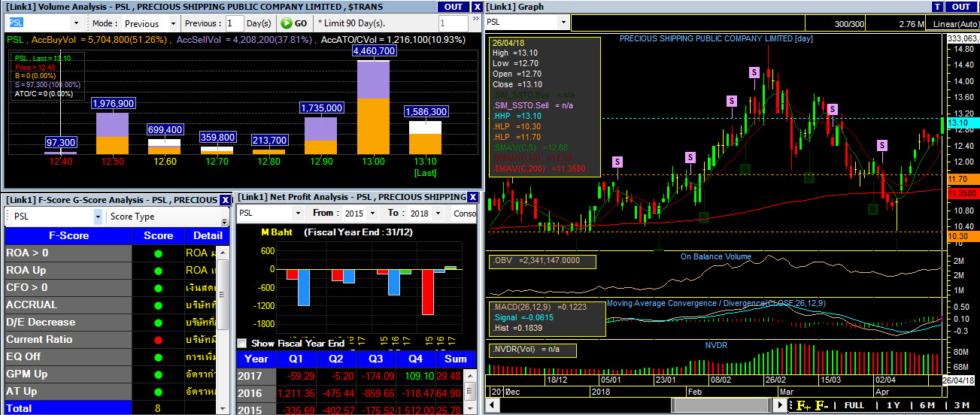Click the D/E Decrease green score dot
The image size is (980, 415).
coord(159,323)
